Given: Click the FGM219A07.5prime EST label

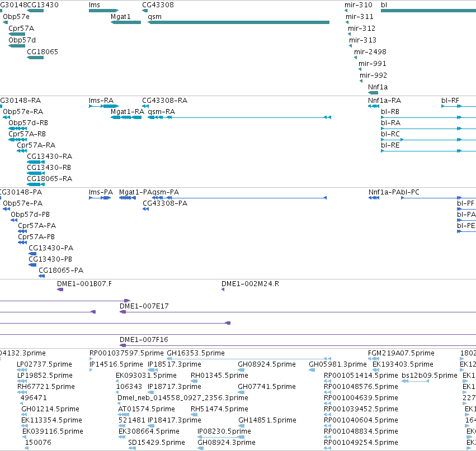Looking at the screenshot, I should [x=401, y=353].
